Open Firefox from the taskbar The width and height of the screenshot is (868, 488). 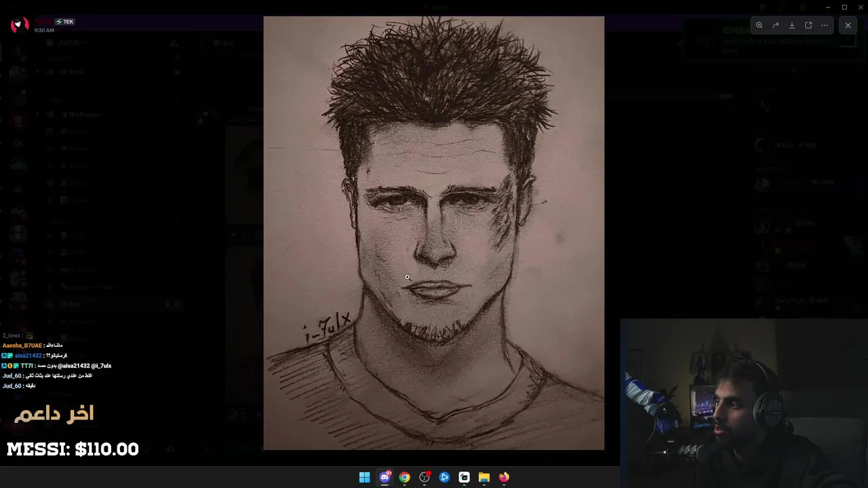504,477
